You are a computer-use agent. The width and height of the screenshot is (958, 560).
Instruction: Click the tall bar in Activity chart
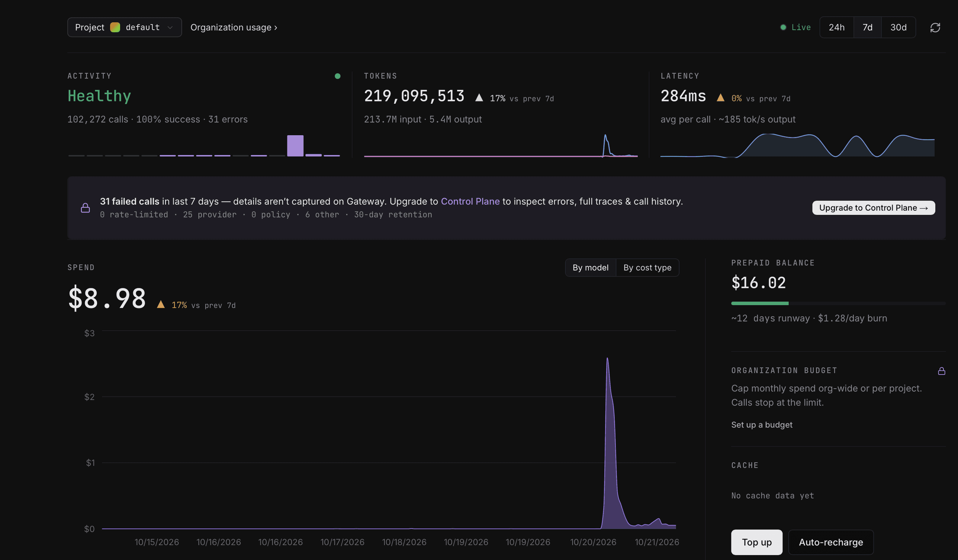pos(295,146)
